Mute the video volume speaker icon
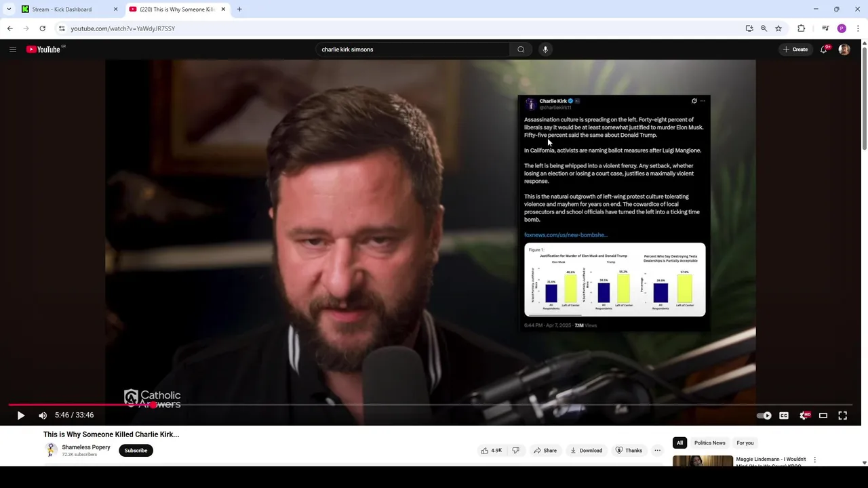Image resolution: width=868 pixels, height=488 pixels. pyautogui.click(x=43, y=415)
